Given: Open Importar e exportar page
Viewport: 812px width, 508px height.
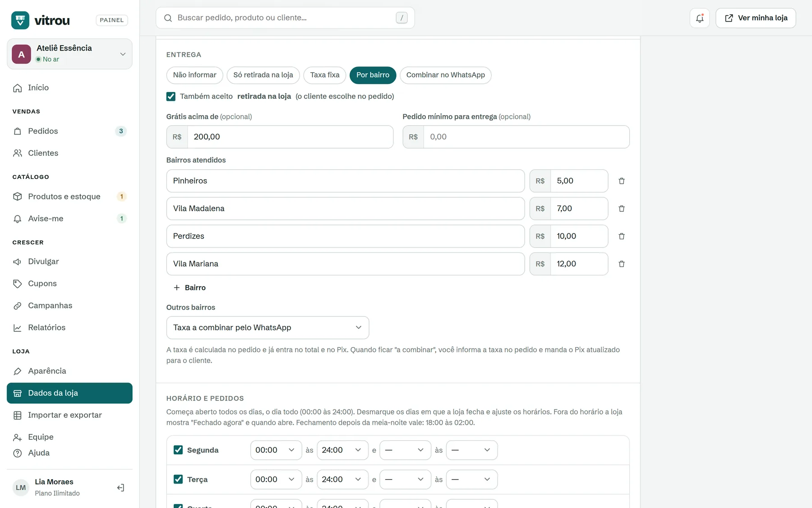Looking at the screenshot, I should coord(69,415).
